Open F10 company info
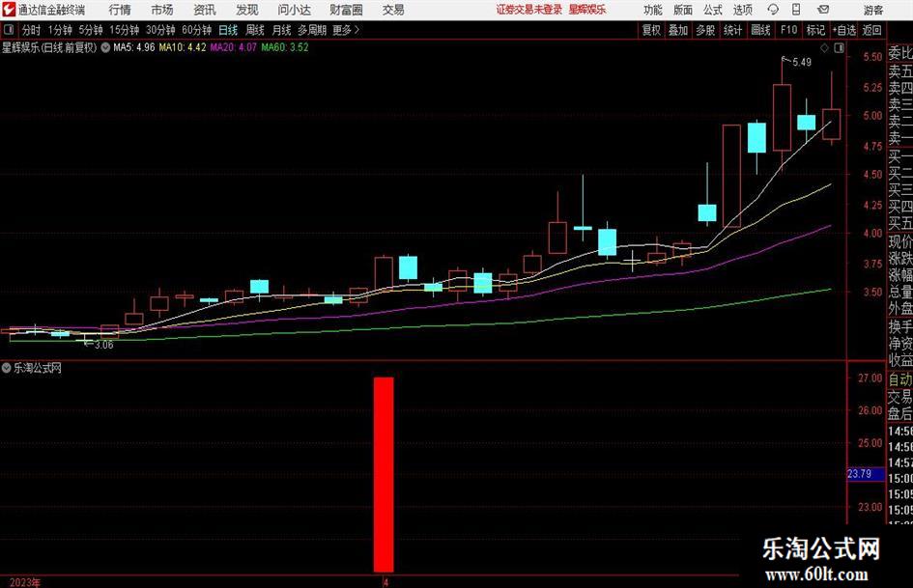 (789, 30)
